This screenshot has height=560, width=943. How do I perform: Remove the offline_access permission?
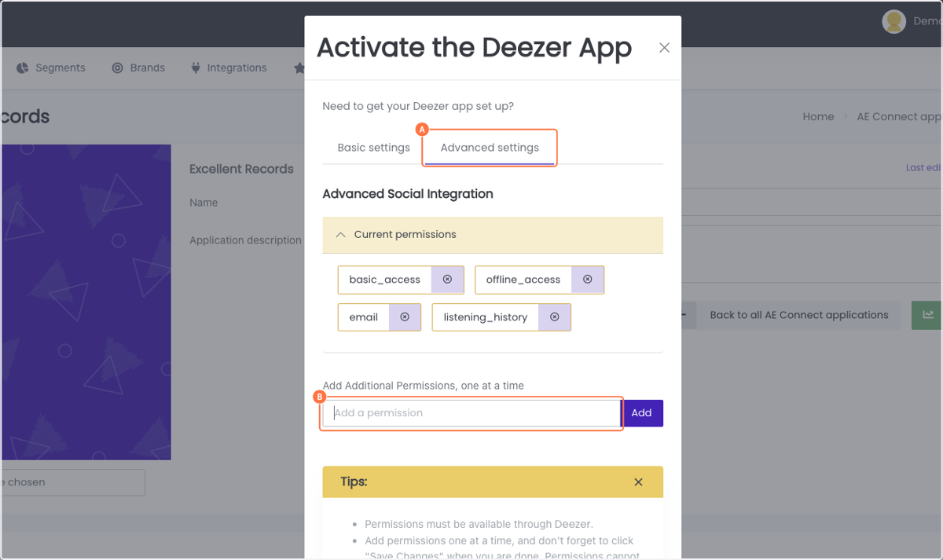click(587, 280)
